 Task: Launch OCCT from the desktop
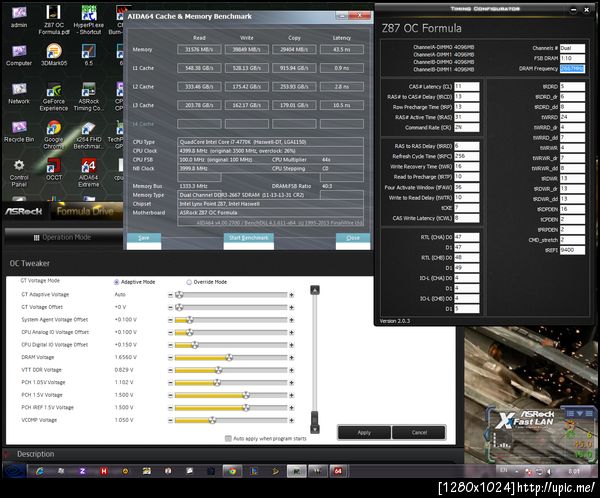54,169
